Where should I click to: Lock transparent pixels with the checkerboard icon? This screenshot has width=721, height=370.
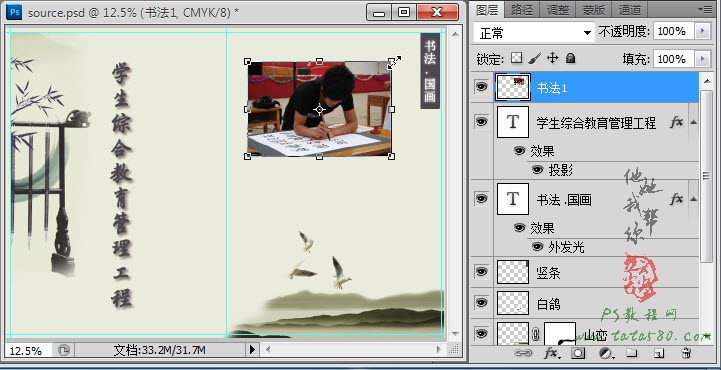click(x=517, y=58)
